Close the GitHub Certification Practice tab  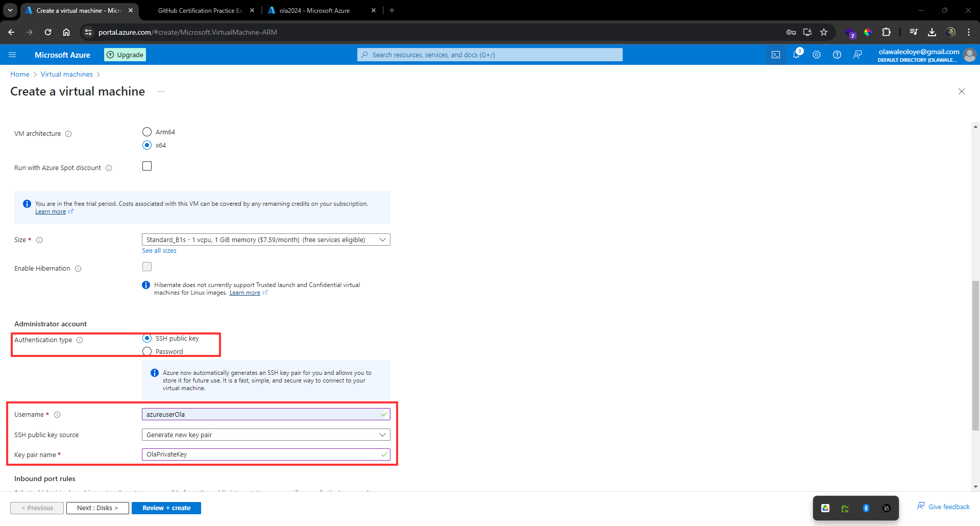pyautogui.click(x=252, y=10)
